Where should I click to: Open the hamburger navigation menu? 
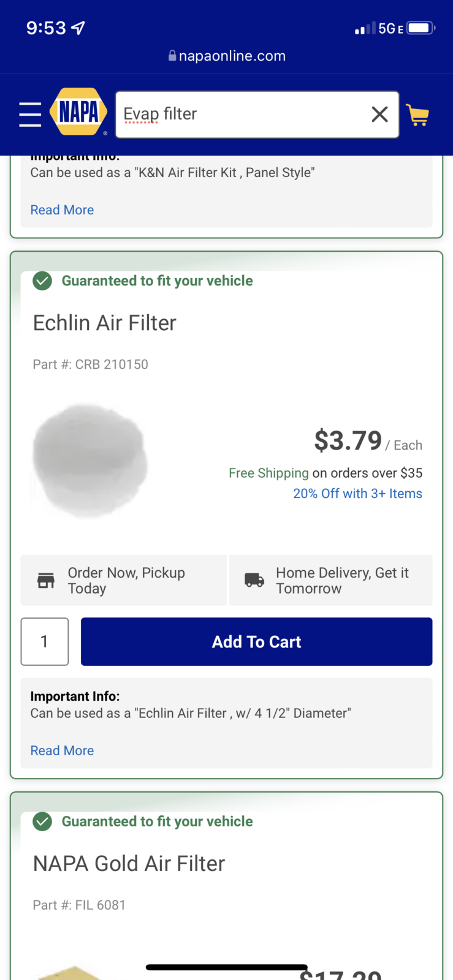click(x=30, y=115)
